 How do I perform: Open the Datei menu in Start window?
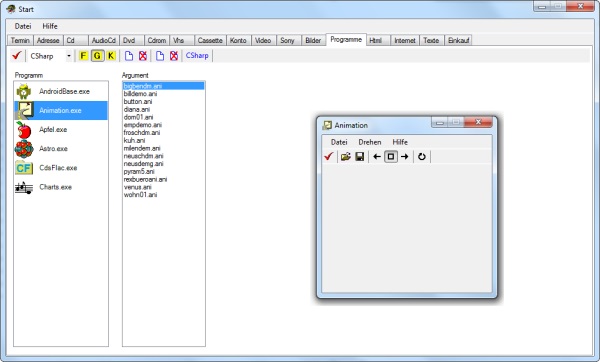23,26
